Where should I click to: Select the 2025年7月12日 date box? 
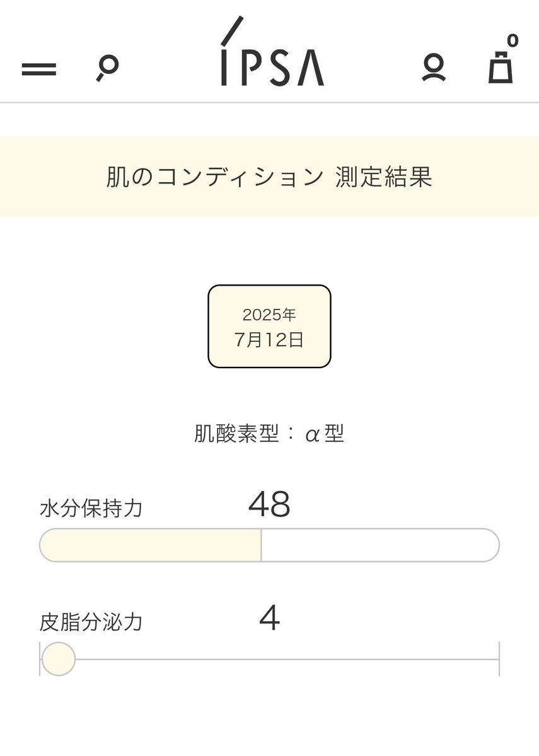coord(270,327)
